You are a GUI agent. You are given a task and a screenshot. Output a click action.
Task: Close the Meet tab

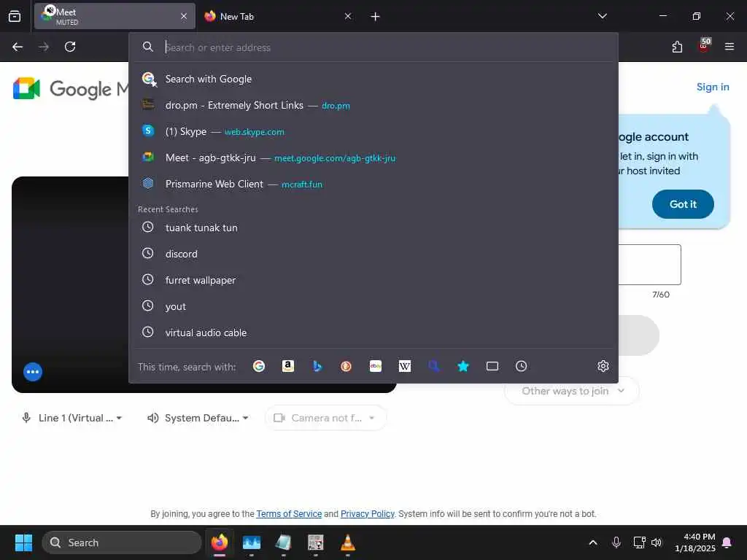click(184, 16)
